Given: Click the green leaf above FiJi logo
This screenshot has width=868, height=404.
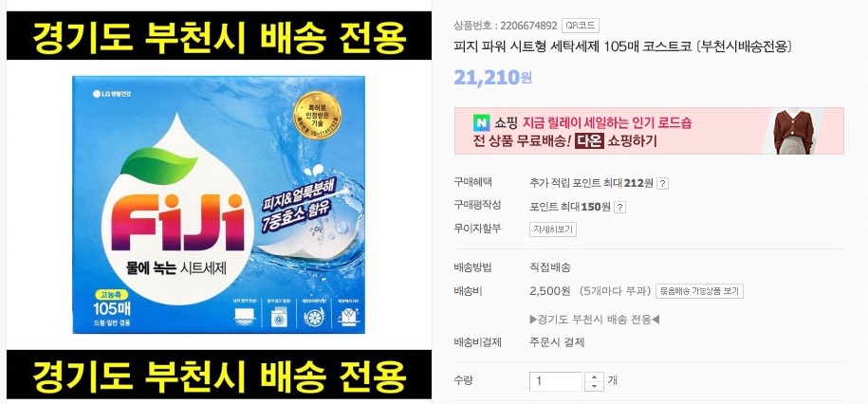Looking at the screenshot, I should pos(158,161).
